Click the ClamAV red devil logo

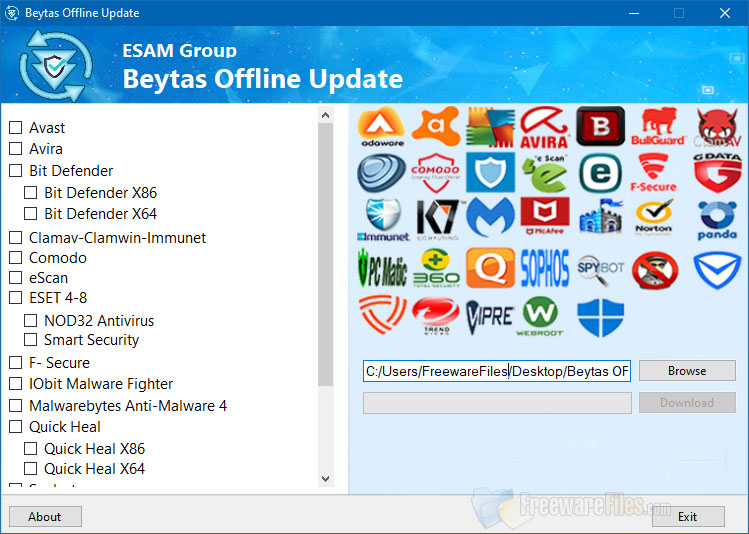(x=717, y=127)
